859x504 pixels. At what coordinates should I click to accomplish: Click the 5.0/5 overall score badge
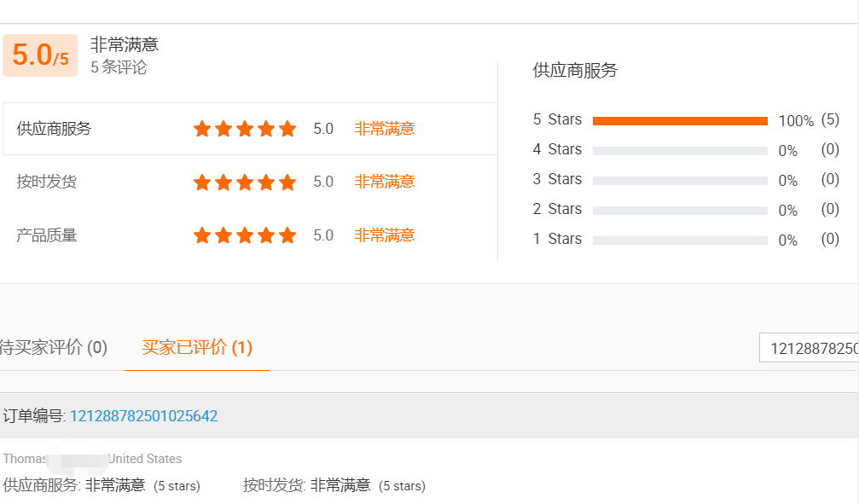click(x=40, y=55)
